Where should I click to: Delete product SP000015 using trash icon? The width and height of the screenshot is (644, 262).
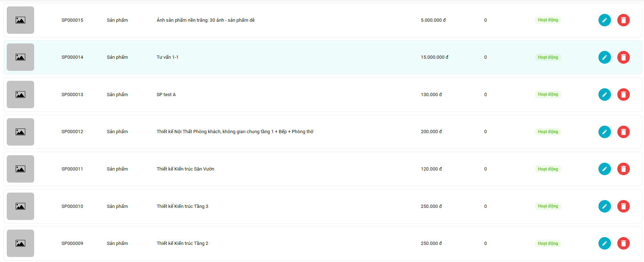coord(623,20)
